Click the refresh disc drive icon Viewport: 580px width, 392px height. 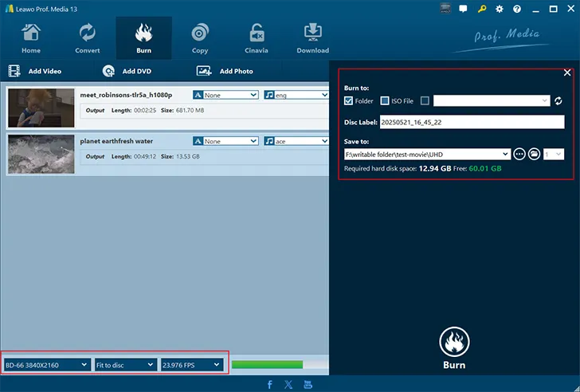(x=558, y=101)
